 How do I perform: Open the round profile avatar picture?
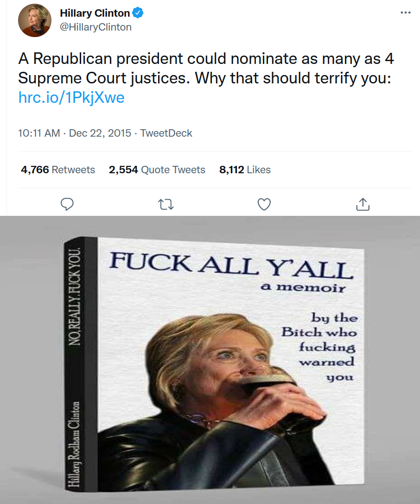coord(34,21)
